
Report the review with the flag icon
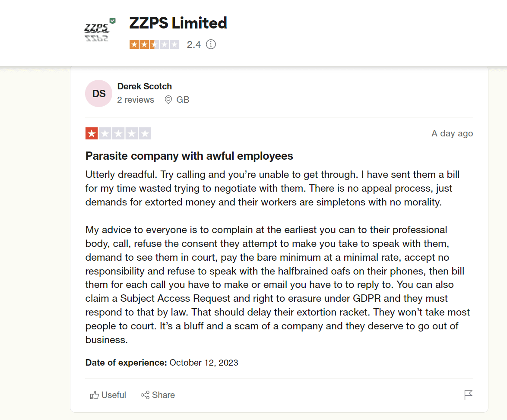(x=468, y=395)
